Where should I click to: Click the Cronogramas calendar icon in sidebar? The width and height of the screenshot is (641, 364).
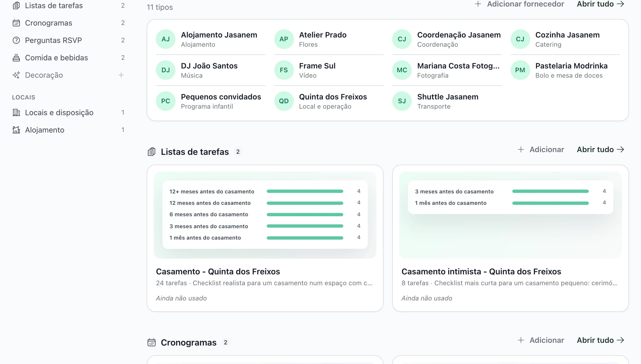[16, 23]
